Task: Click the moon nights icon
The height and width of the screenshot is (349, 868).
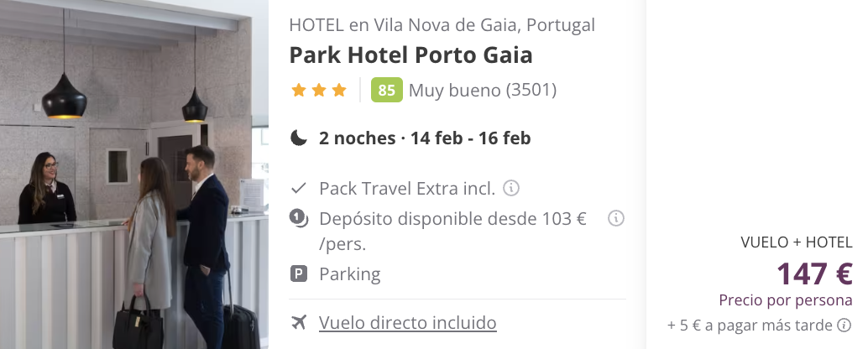Action: click(298, 137)
